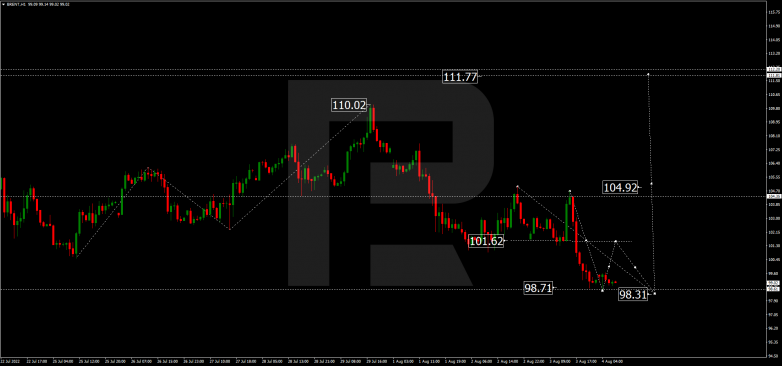Select the 104.92 price label

coord(620,187)
